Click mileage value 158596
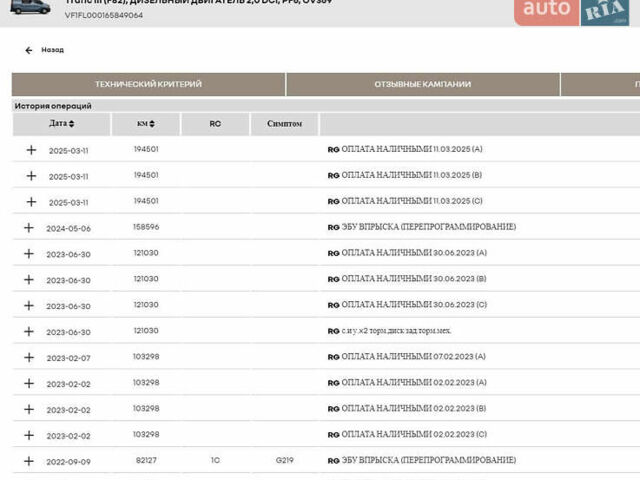Image resolution: width=640 pixels, height=480 pixels. (146, 227)
